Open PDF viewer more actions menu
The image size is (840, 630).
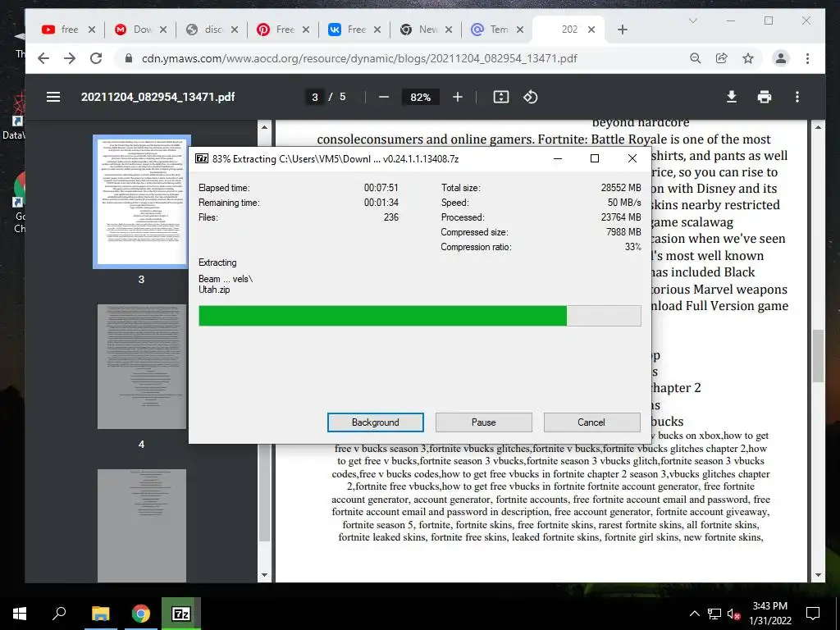(797, 97)
